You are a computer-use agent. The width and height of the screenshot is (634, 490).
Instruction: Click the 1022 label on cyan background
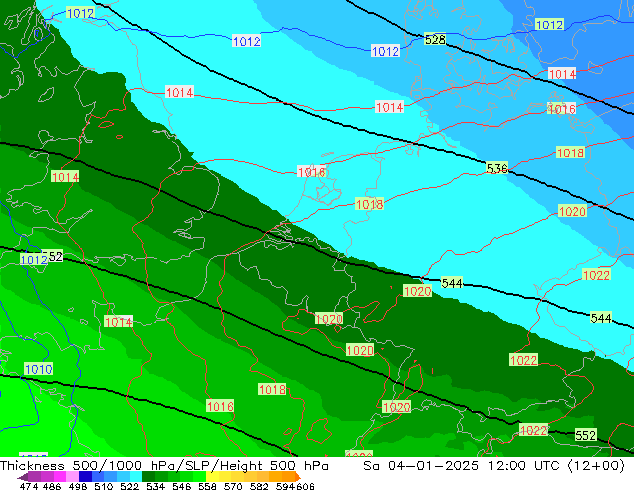coord(596,275)
